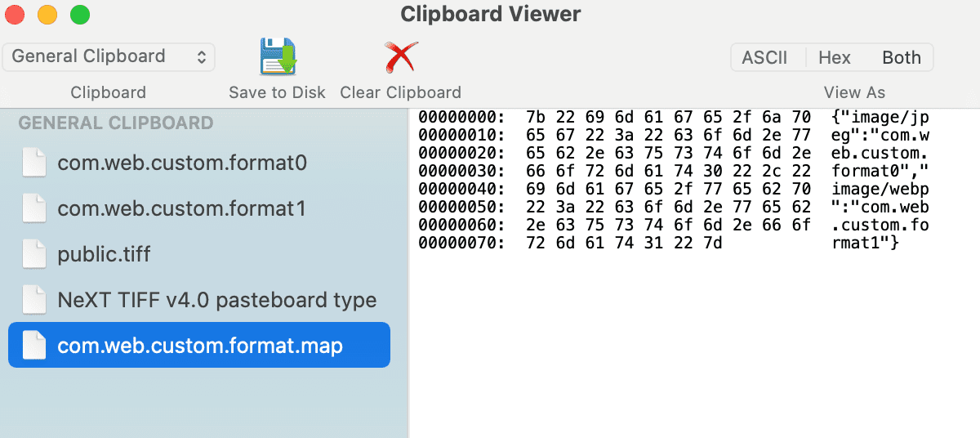Click file icon beside com.web.custom.format1

click(33, 209)
